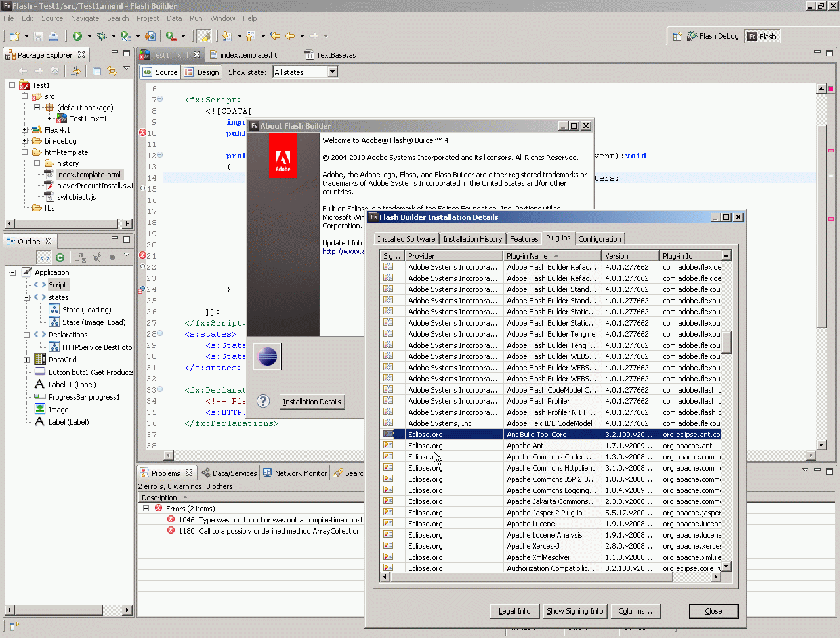
Task: Expand the bin-debug folder
Action: click(x=25, y=141)
